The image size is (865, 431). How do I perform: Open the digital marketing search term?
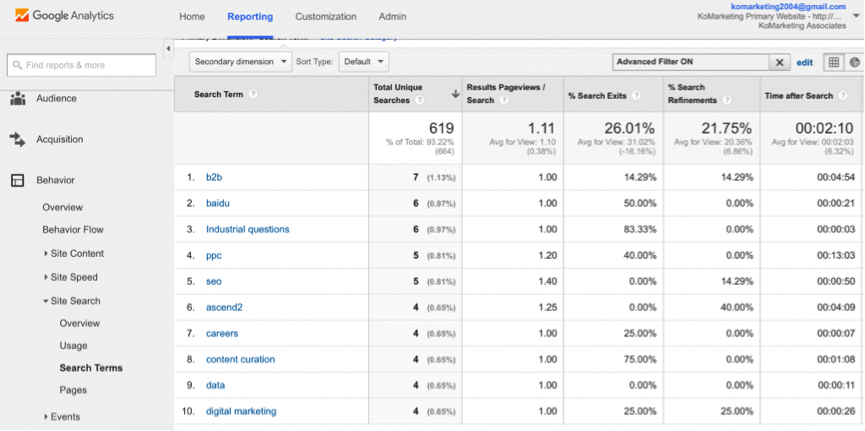pos(241,411)
